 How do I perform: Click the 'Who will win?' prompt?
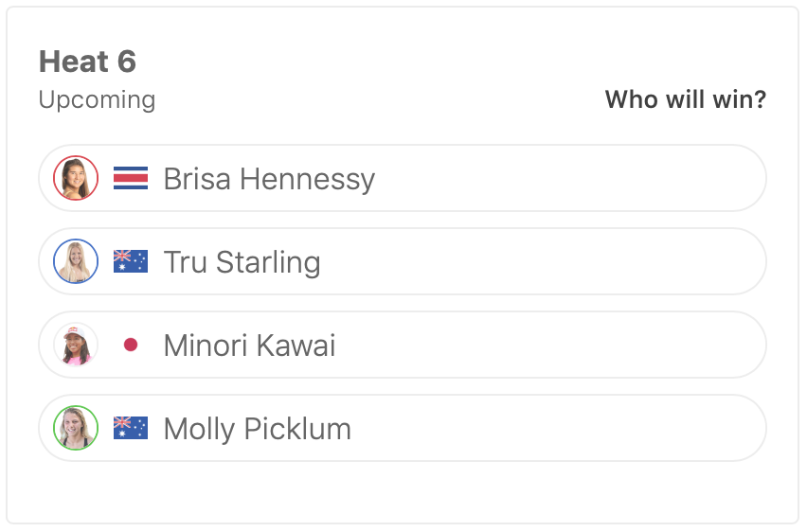pos(685,99)
